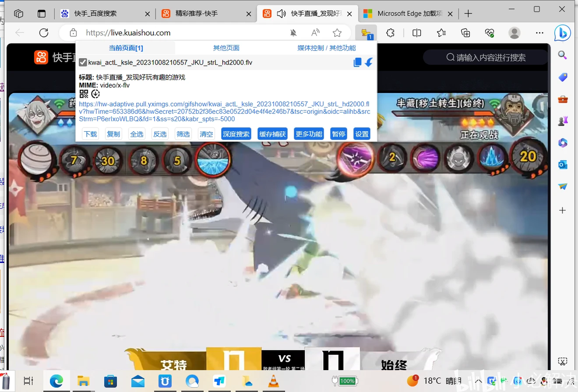Image resolution: width=578 pixels, height=392 pixels.
Task: Toggle Read aloud icon in address bar
Action: pyautogui.click(x=315, y=33)
